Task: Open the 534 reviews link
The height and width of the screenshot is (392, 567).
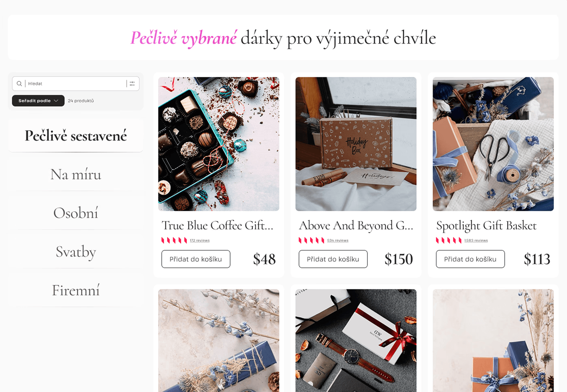Action: [338, 241]
